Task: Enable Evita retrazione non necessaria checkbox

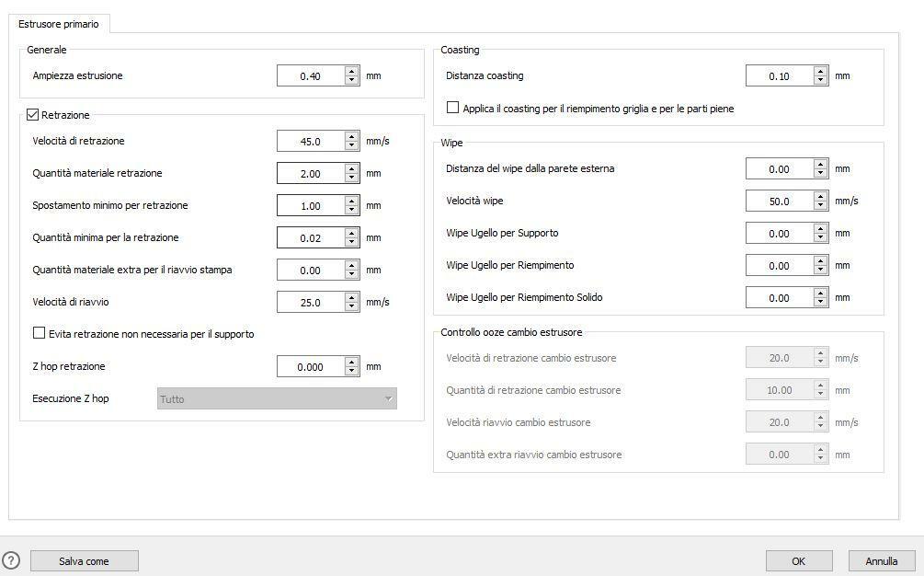Action: point(39,333)
